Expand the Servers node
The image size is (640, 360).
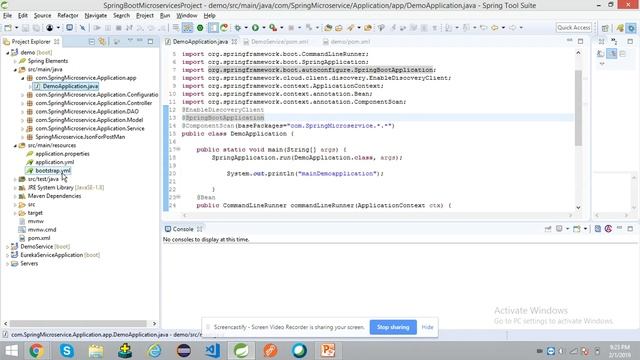pyautogui.click(x=7, y=264)
